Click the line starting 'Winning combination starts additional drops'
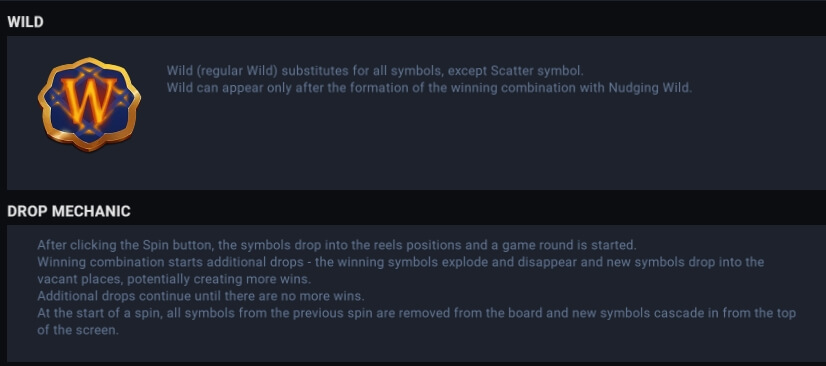Viewport: 826px width, 366px height. pyautogui.click(x=400, y=262)
